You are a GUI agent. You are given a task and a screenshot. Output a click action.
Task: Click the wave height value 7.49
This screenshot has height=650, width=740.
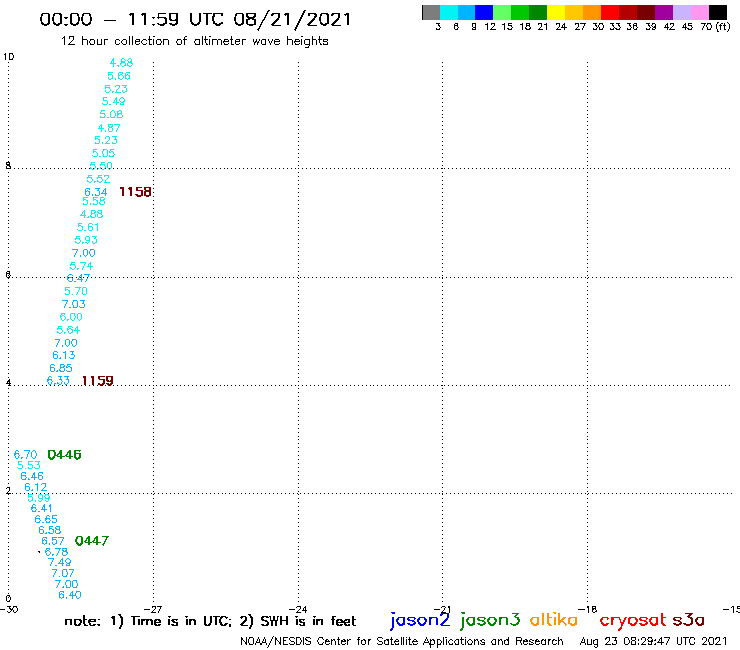click(x=59, y=562)
